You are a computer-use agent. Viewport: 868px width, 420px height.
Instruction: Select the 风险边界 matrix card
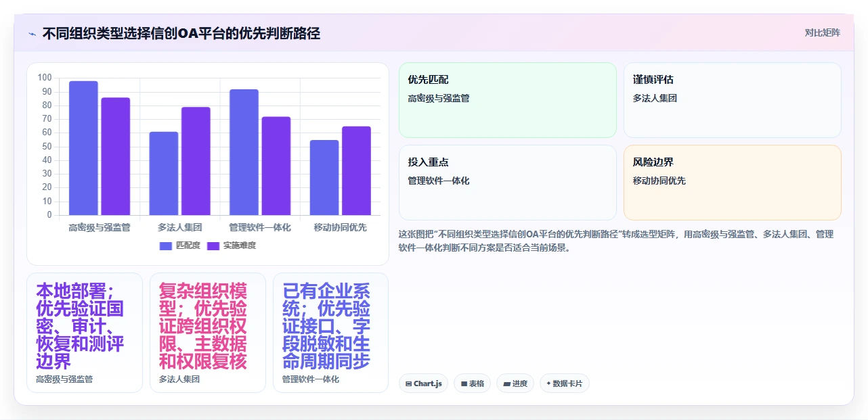[x=733, y=183]
